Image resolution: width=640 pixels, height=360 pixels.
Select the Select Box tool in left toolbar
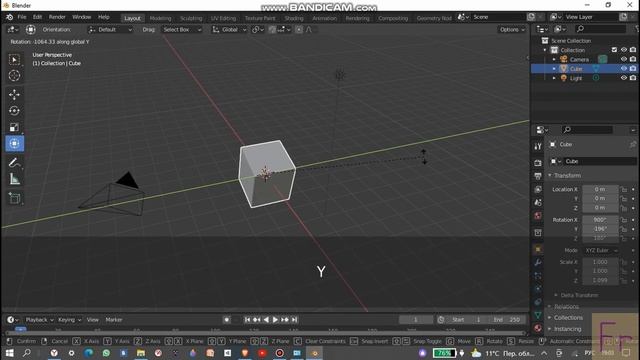14,60
